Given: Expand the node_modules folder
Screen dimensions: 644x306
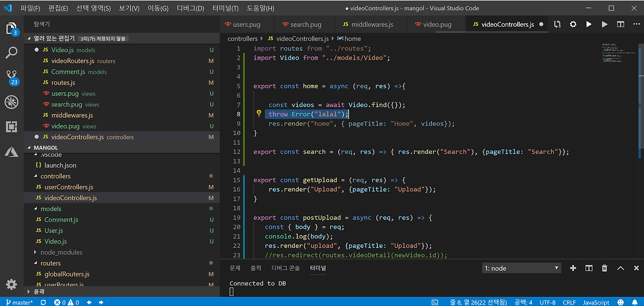Looking at the screenshot, I should click(x=122, y=252).
